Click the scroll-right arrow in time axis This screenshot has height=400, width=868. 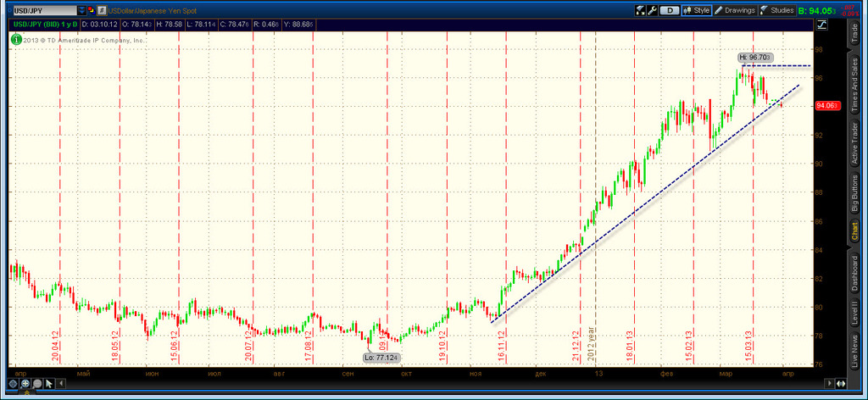pos(829,383)
